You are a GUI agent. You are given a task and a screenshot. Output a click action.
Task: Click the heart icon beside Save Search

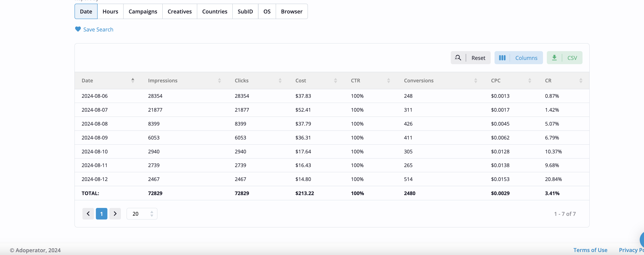[x=78, y=29]
